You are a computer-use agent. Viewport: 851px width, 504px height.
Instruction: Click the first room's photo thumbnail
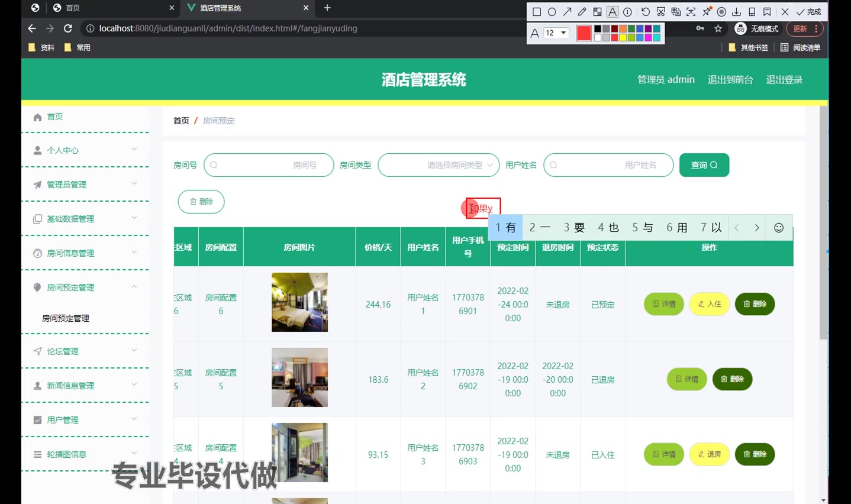(x=299, y=302)
